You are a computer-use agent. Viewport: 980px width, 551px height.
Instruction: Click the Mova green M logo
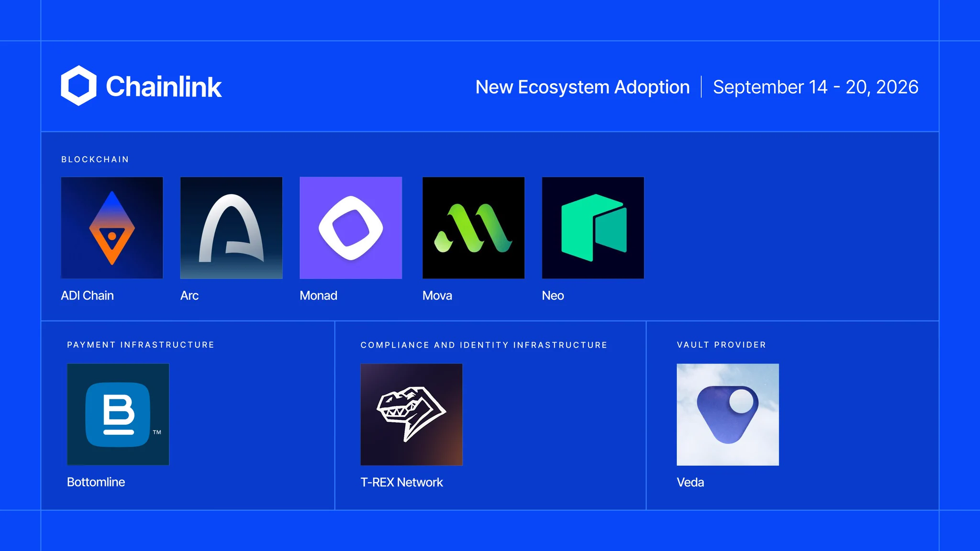[474, 228]
